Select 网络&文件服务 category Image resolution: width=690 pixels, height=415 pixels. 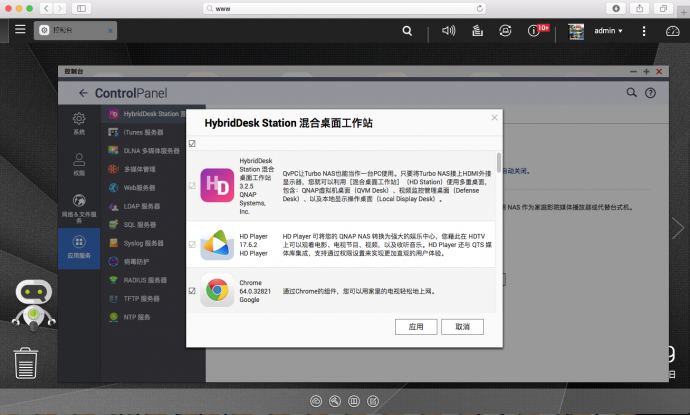click(x=79, y=208)
